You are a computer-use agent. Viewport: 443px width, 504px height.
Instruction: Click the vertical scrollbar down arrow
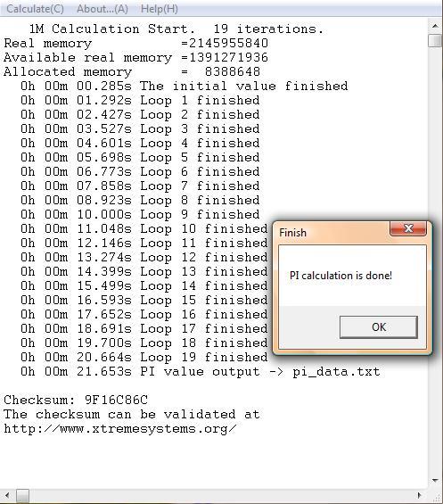pos(435,481)
